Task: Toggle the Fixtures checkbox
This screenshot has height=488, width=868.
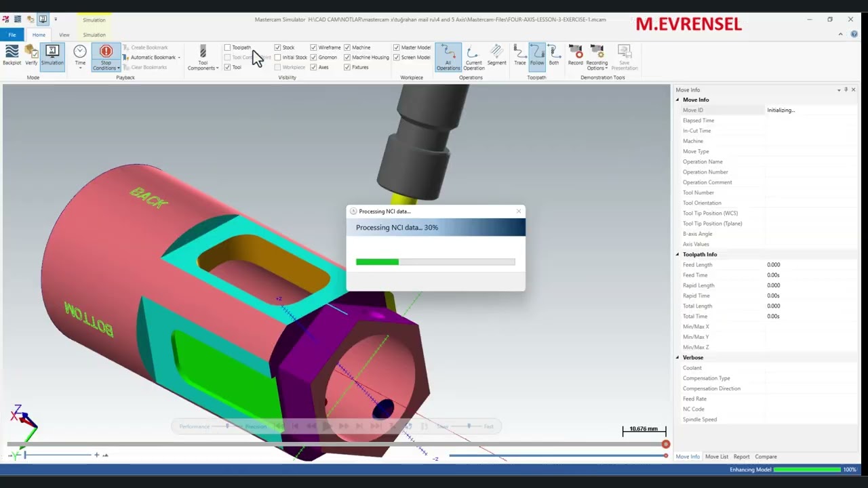Action: coord(347,67)
